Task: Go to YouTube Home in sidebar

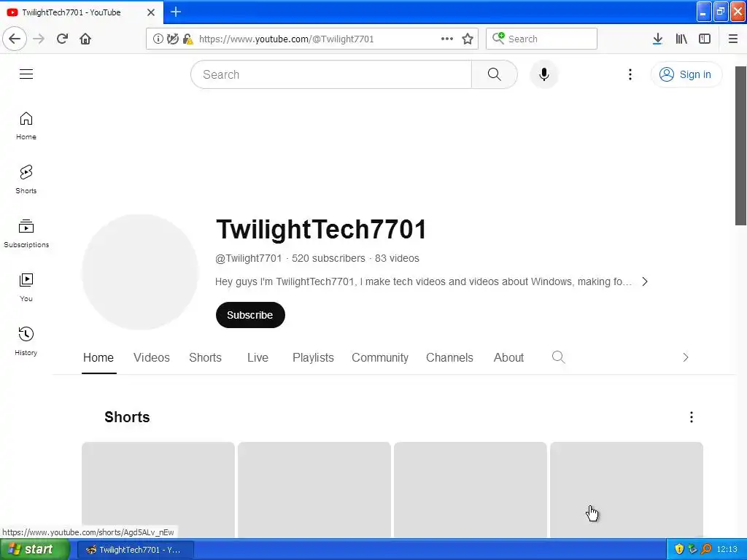Action: tap(26, 125)
